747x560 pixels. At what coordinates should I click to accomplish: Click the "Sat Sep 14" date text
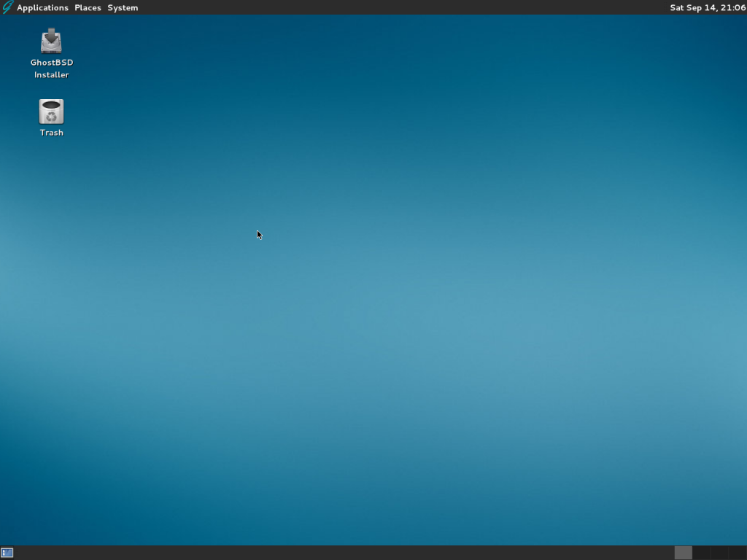coord(694,8)
